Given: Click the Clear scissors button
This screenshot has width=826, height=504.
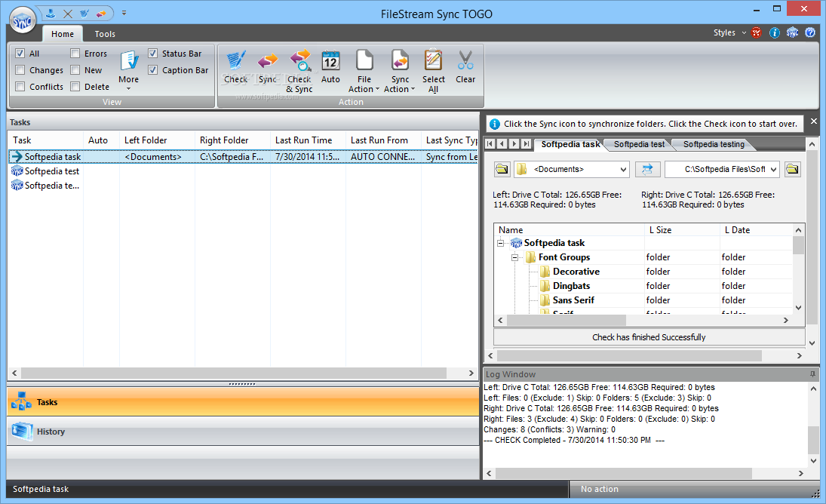Looking at the screenshot, I should coord(465,67).
